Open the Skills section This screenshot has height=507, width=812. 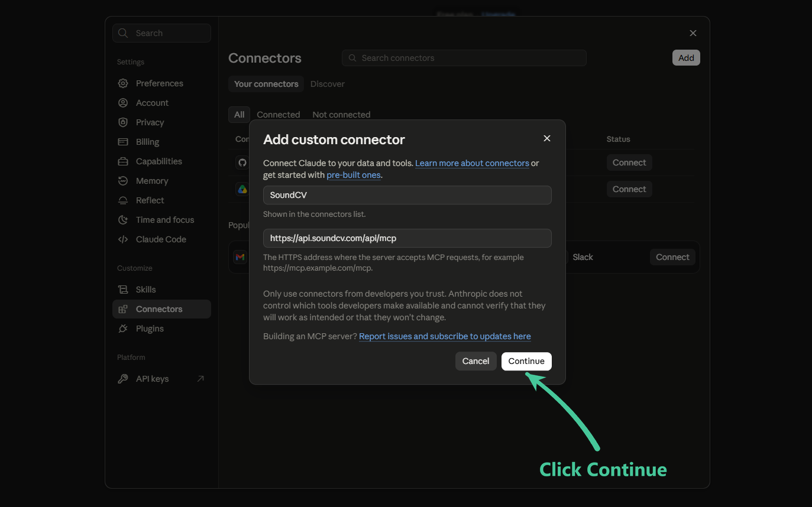click(x=161, y=290)
